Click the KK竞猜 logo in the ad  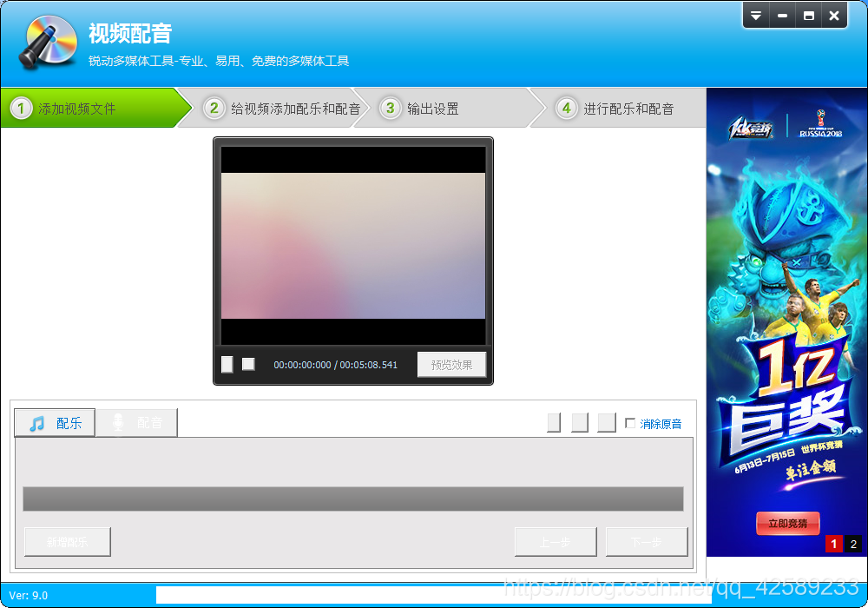click(x=751, y=129)
